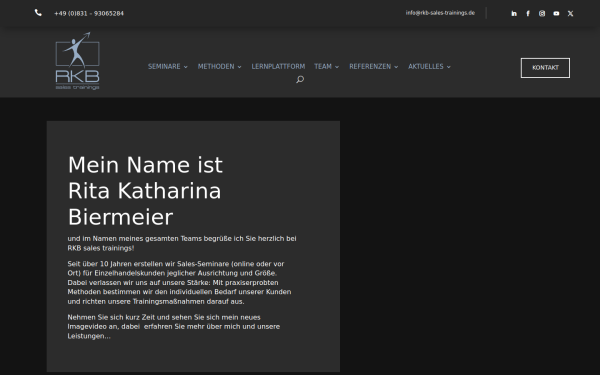Click the paragraph starting 'Seit über 10 Jahren'
Viewport: 600px width, 375px height.
[179, 282]
